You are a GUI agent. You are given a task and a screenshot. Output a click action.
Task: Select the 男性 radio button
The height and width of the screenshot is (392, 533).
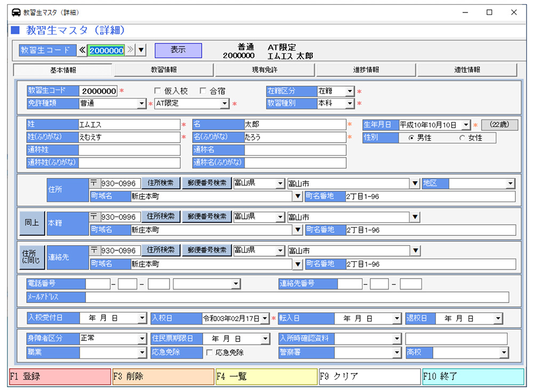pyautogui.click(x=411, y=138)
